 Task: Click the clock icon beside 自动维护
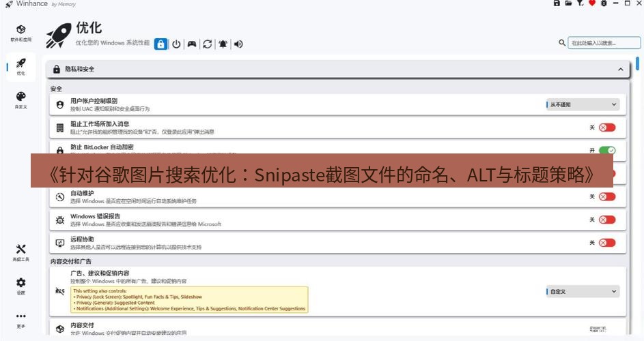(60, 197)
